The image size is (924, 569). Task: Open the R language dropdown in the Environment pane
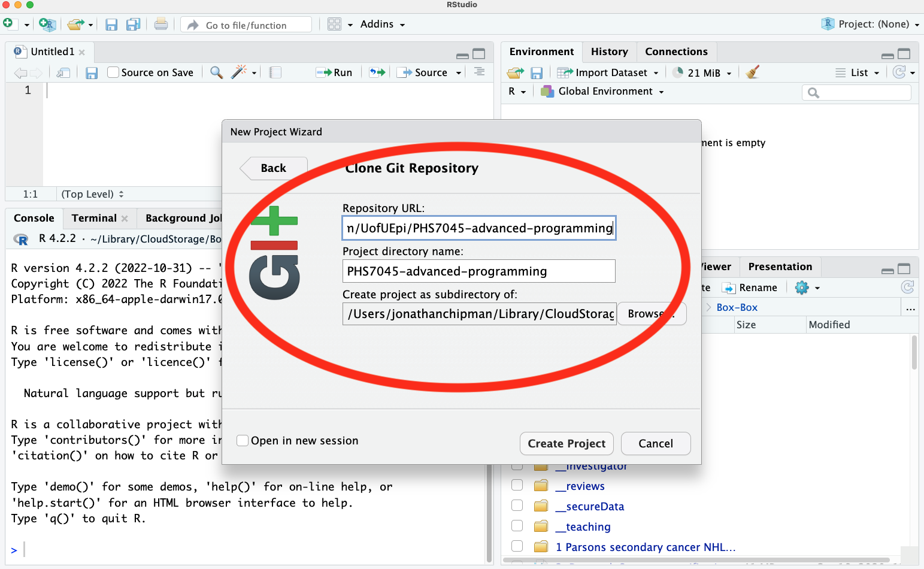pyautogui.click(x=517, y=92)
